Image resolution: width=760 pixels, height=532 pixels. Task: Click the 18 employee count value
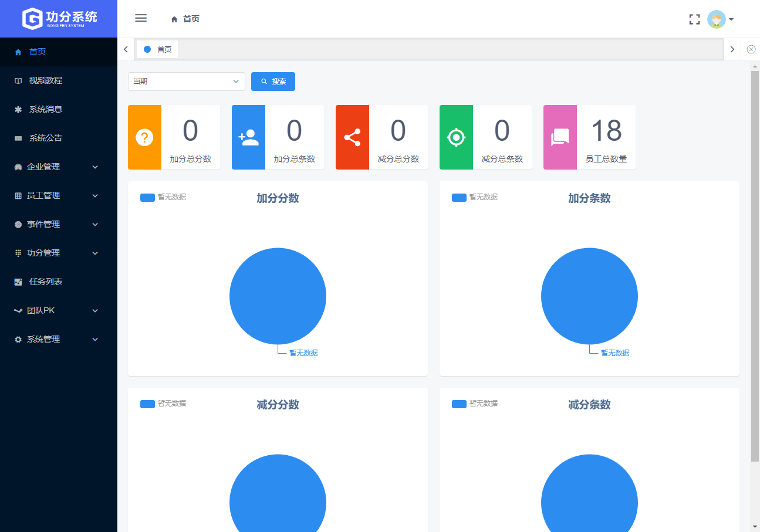point(606,131)
